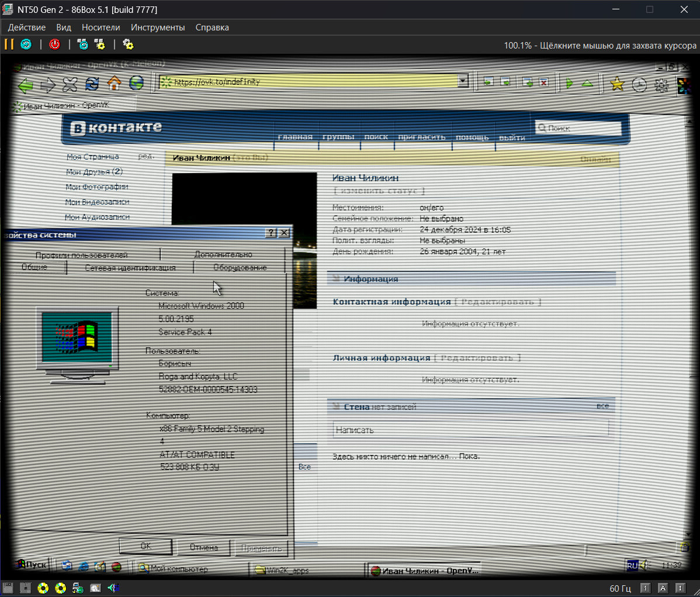The height and width of the screenshot is (597, 700).
Task: Pause the emulated machine in 86Box toolbar
Action: 9,44
